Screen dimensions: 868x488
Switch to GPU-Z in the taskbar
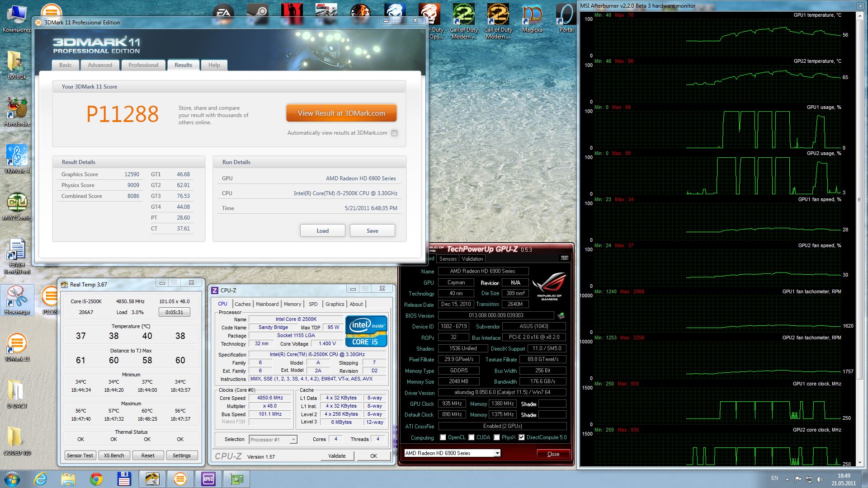(x=236, y=479)
